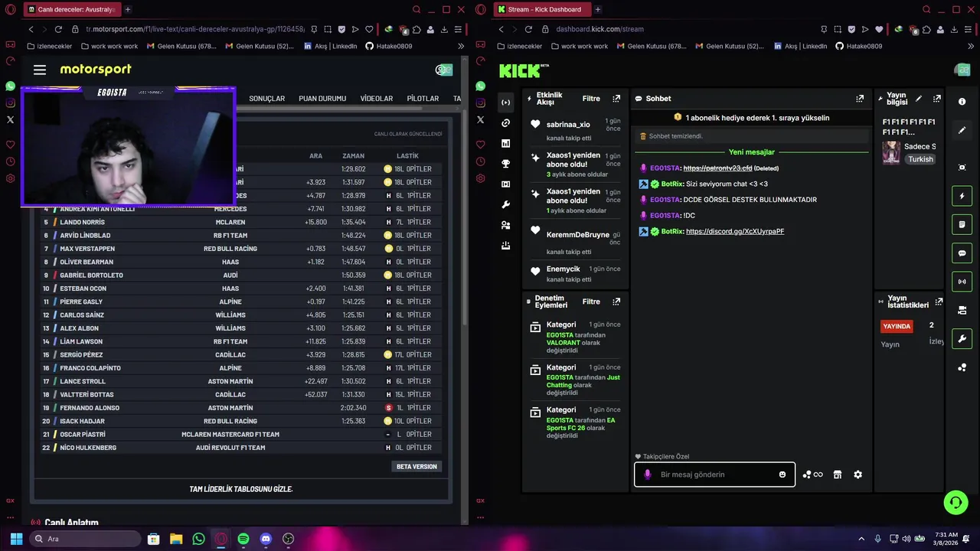Click the taskbar Ara search box
Viewport: 980px width, 551px height.
click(85, 539)
